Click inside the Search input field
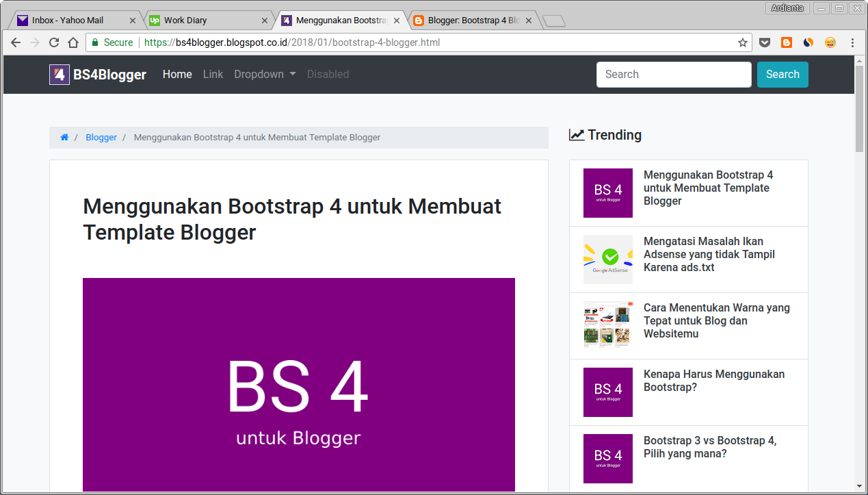The image size is (868, 495). 673,74
